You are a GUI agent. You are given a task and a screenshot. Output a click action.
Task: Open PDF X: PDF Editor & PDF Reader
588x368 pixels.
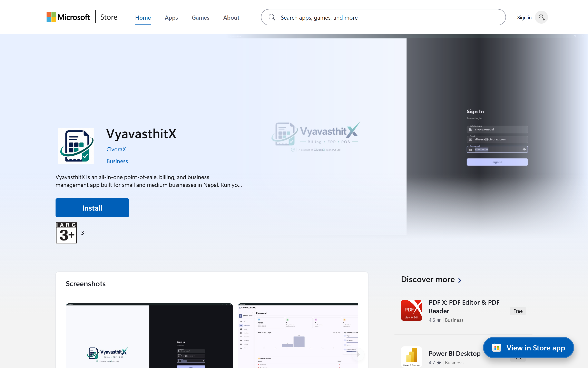464,306
